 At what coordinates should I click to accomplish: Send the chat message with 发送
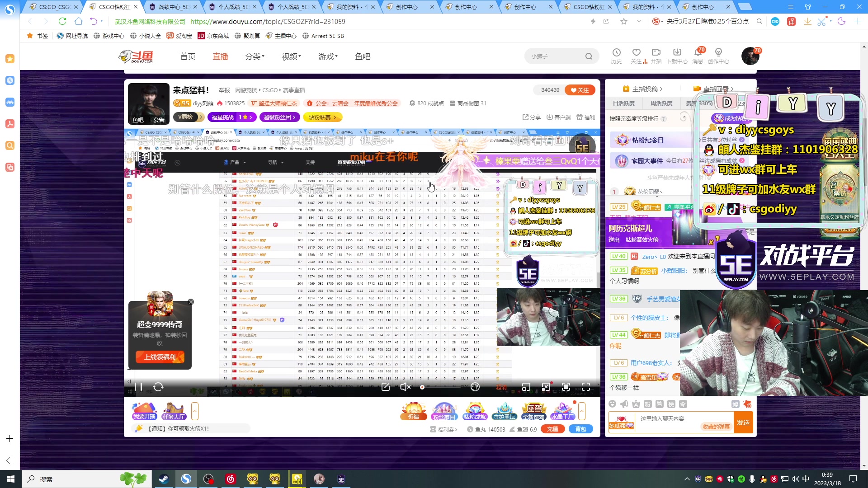[x=743, y=422]
